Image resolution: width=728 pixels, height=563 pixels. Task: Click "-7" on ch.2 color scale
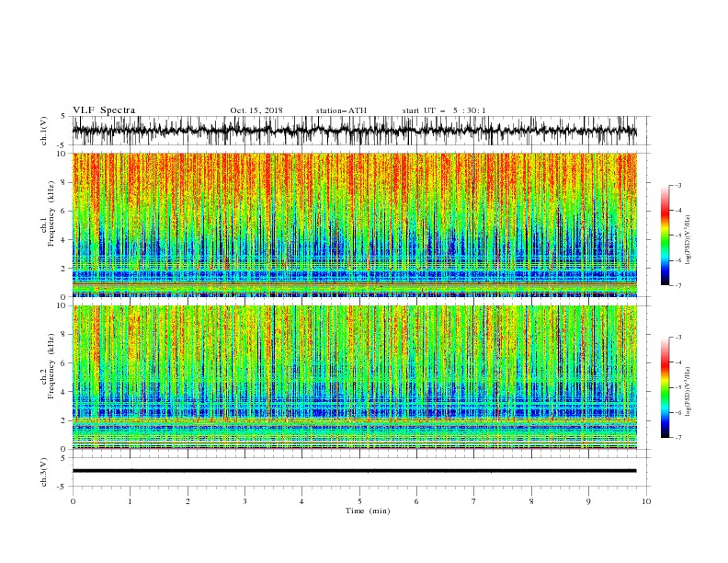pos(678,437)
